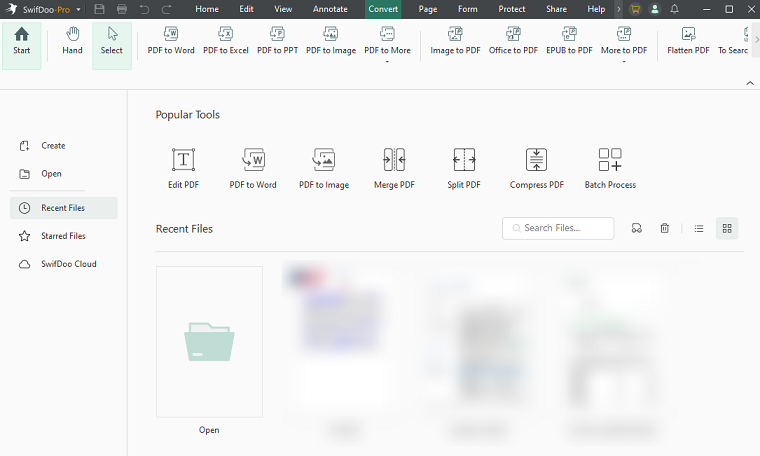Launch Merge PDF tool
The image size is (760, 456).
(394, 168)
